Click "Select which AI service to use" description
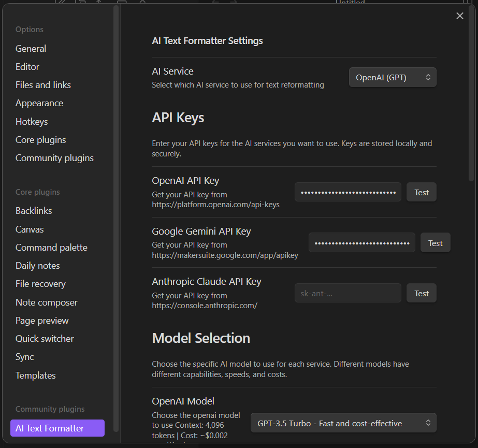The image size is (478, 448). (x=238, y=85)
